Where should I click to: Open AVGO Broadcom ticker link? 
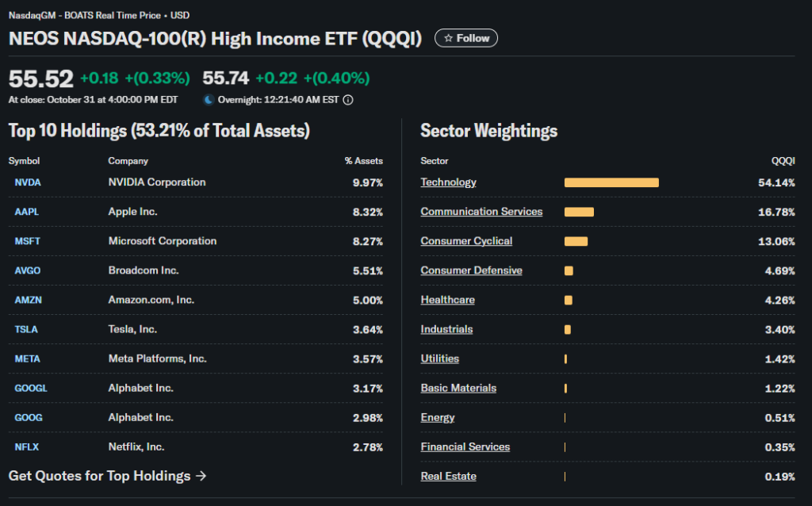[28, 270]
